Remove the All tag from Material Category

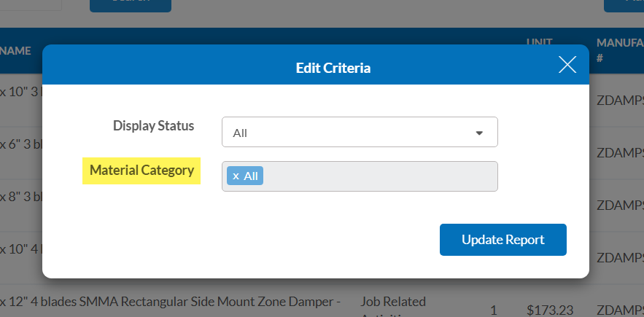click(236, 176)
